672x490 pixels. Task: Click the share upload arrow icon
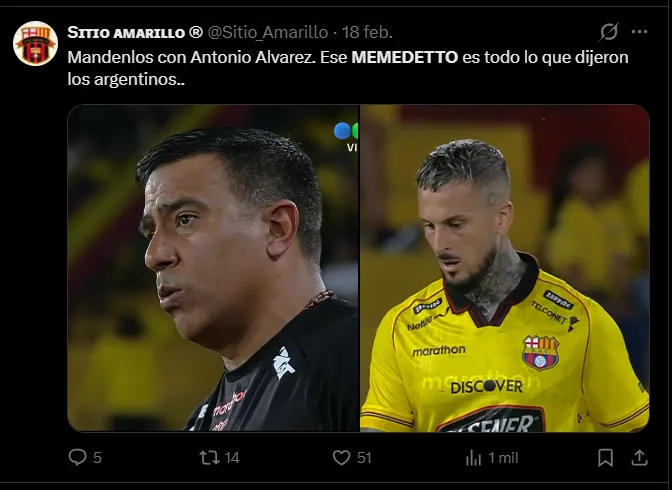pyautogui.click(x=639, y=457)
